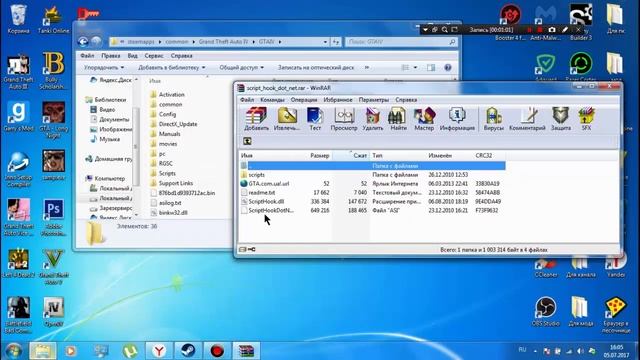This screenshot has width=640, height=360.
Task: Click the Вирусы scan icon
Action: [x=493, y=119]
